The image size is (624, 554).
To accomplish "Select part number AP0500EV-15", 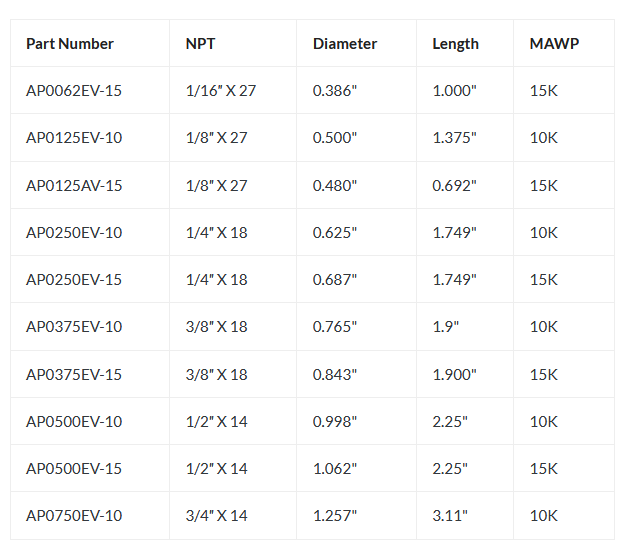I will tap(74, 469).
